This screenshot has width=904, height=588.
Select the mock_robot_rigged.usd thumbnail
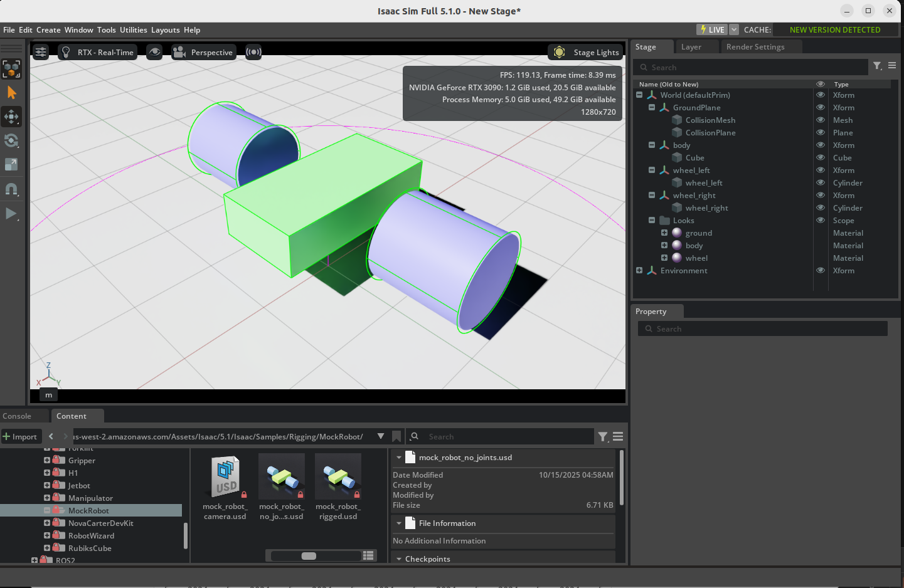338,476
